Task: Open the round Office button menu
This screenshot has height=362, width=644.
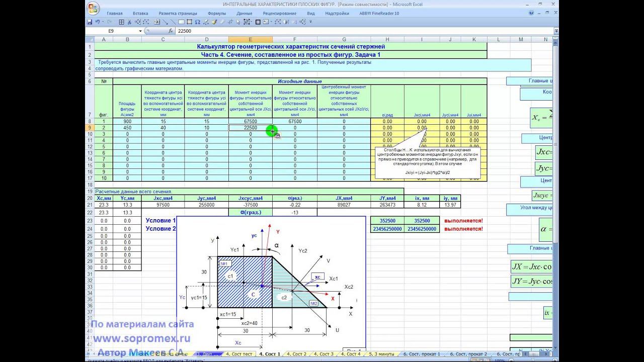Action: 93,8
